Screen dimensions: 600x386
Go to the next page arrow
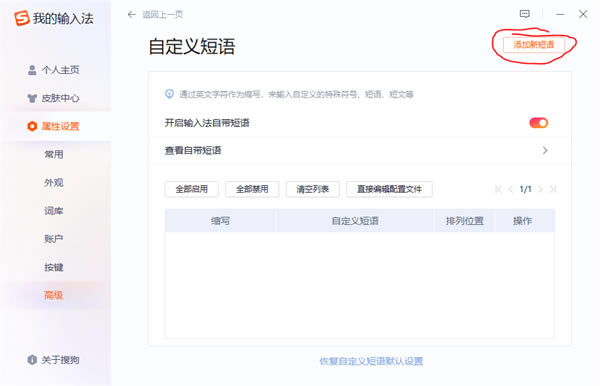tap(540, 189)
